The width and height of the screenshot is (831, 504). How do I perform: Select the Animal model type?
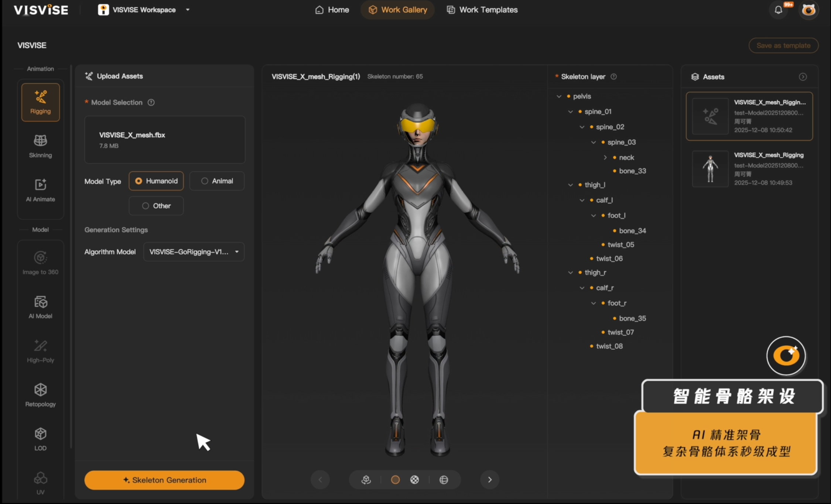(217, 181)
